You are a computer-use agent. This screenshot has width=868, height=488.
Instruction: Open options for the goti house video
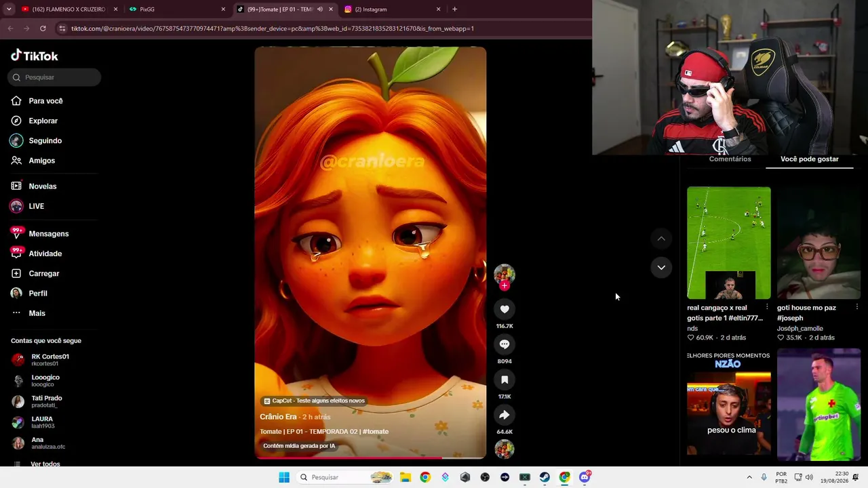[x=857, y=308]
